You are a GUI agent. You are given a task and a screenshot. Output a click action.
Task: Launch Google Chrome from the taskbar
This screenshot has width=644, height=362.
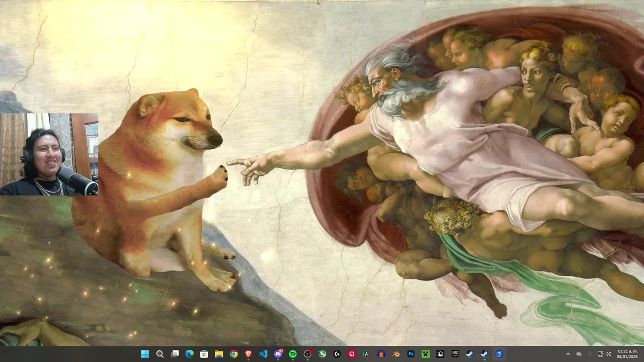233,354
